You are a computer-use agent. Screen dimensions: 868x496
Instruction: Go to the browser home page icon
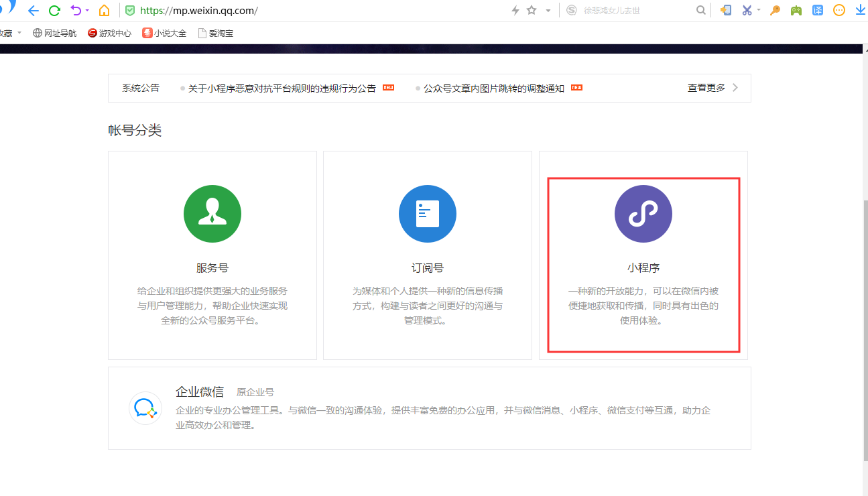pos(104,11)
